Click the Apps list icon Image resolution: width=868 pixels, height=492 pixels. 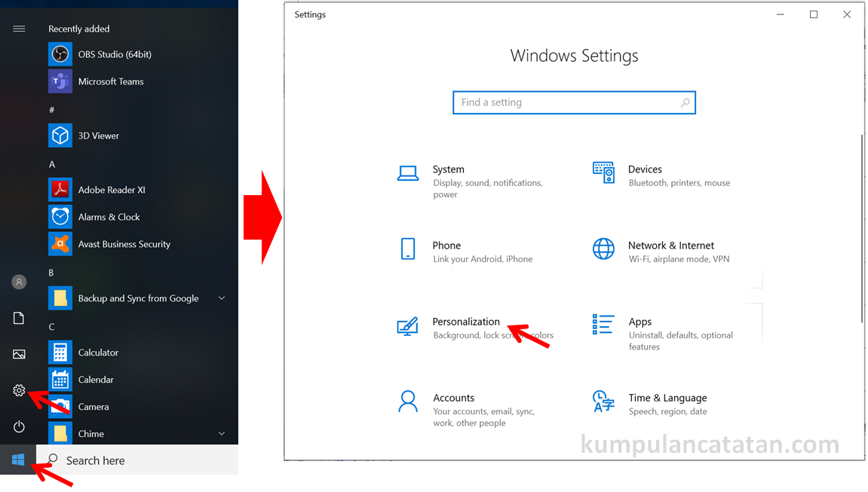pos(603,325)
